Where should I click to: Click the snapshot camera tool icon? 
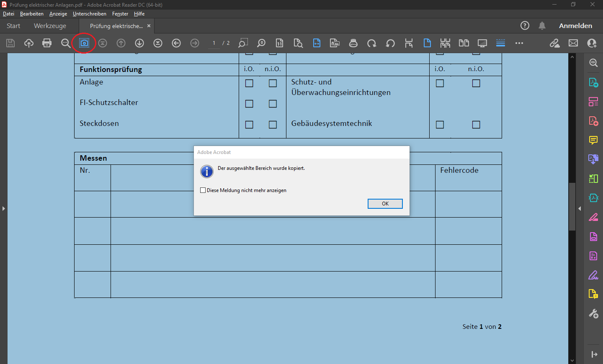[x=84, y=43]
